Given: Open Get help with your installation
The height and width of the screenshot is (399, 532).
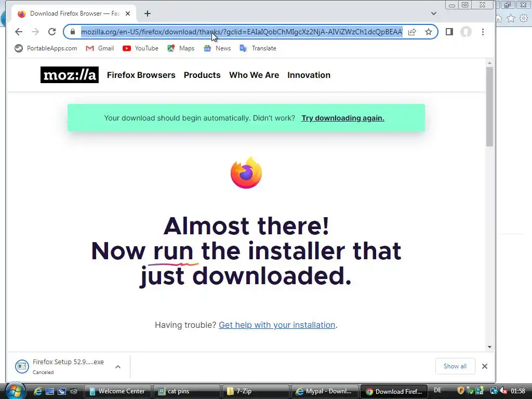Looking at the screenshot, I should pyautogui.click(x=277, y=325).
